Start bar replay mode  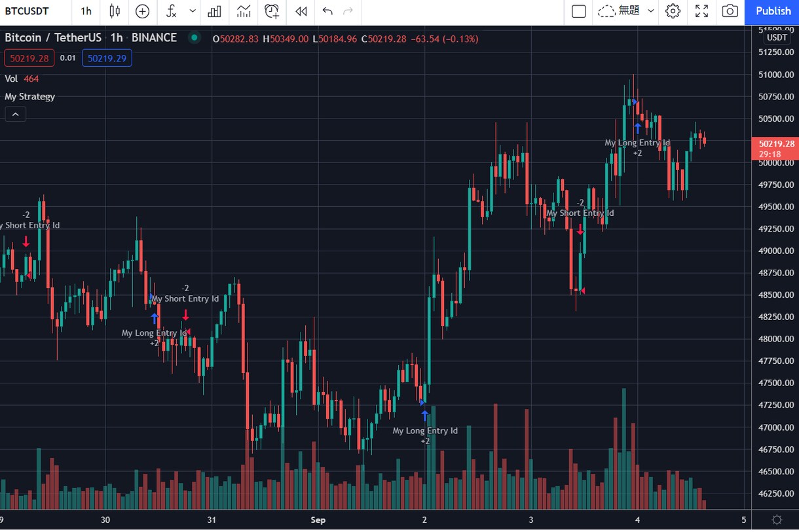[301, 11]
